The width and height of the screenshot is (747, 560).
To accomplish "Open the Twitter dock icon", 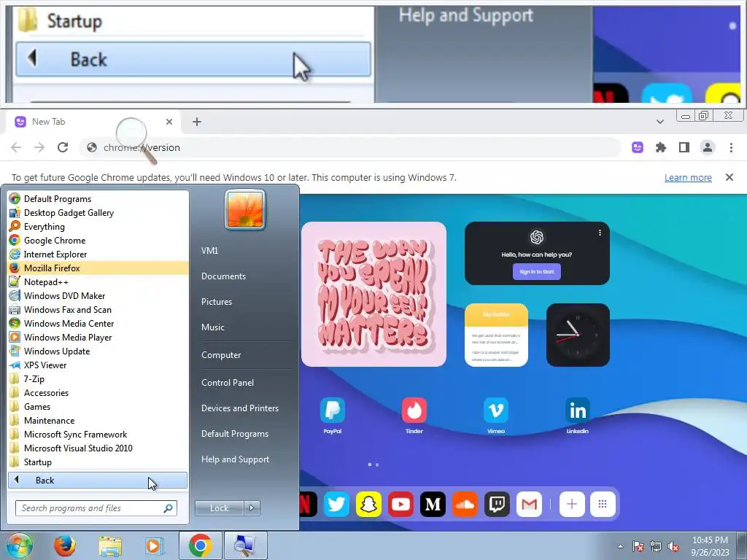I will [x=336, y=505].
